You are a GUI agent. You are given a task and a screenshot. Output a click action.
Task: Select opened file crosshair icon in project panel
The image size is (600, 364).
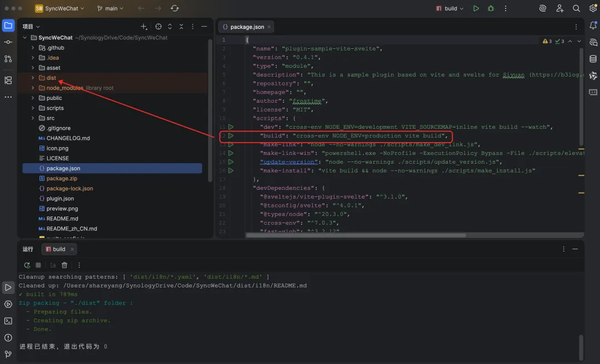click(158, 27)
